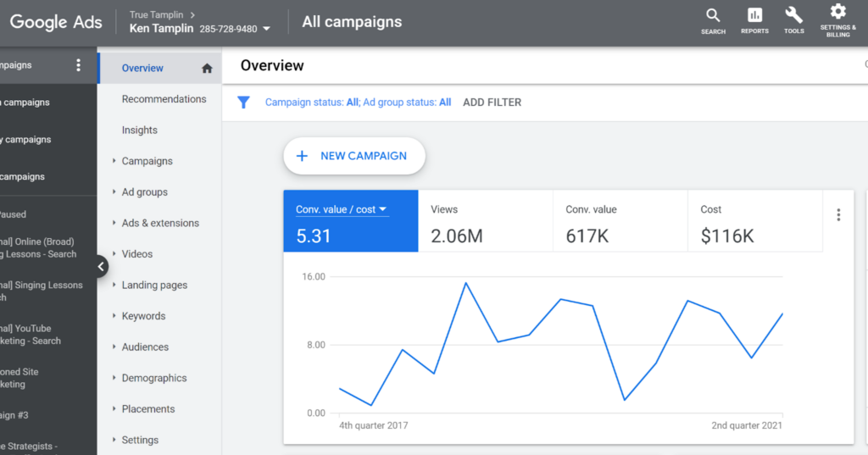Expand the Demographics section

coord(114,378)
